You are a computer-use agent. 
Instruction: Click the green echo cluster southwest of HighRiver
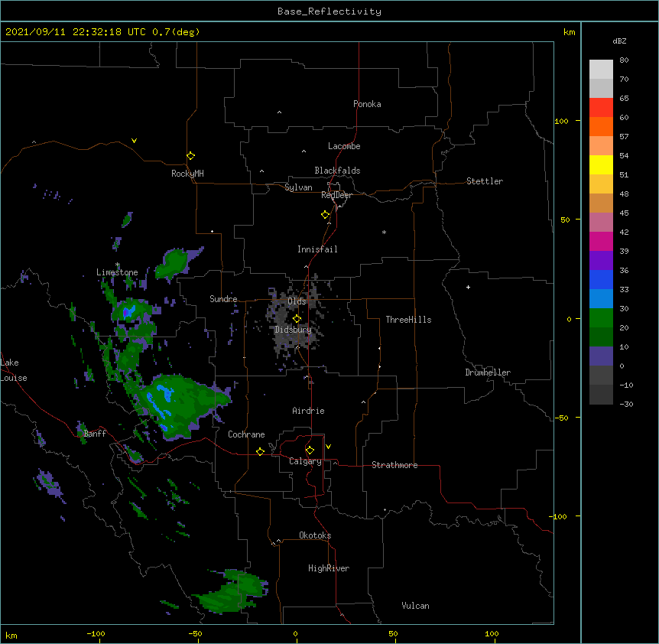(x=229, y=593)
